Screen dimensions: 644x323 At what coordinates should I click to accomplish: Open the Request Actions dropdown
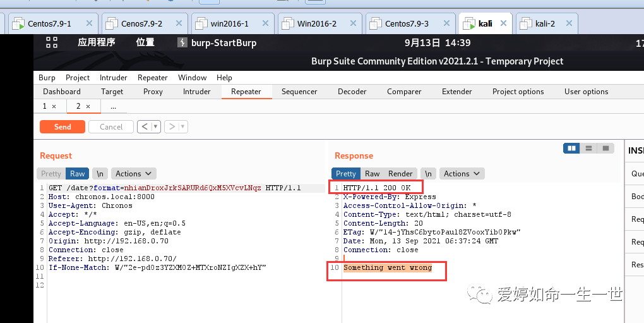(133, 174)
